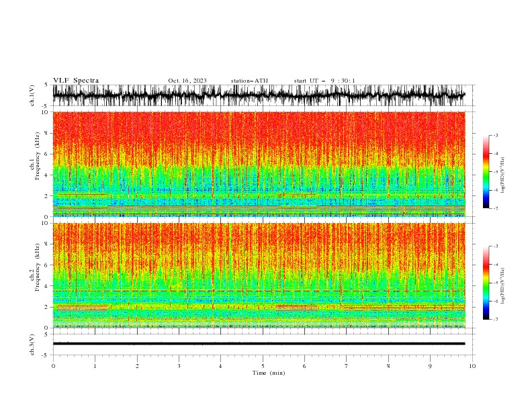Click the "start UT = 9 :30: 1" text
This screenshot has width=532, height=411.
point(324,81)
